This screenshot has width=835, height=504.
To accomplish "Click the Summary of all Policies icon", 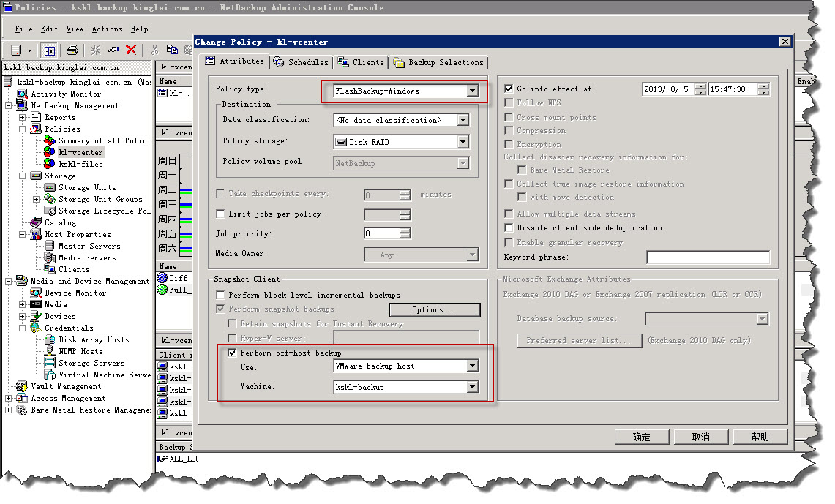I will 50,140.
